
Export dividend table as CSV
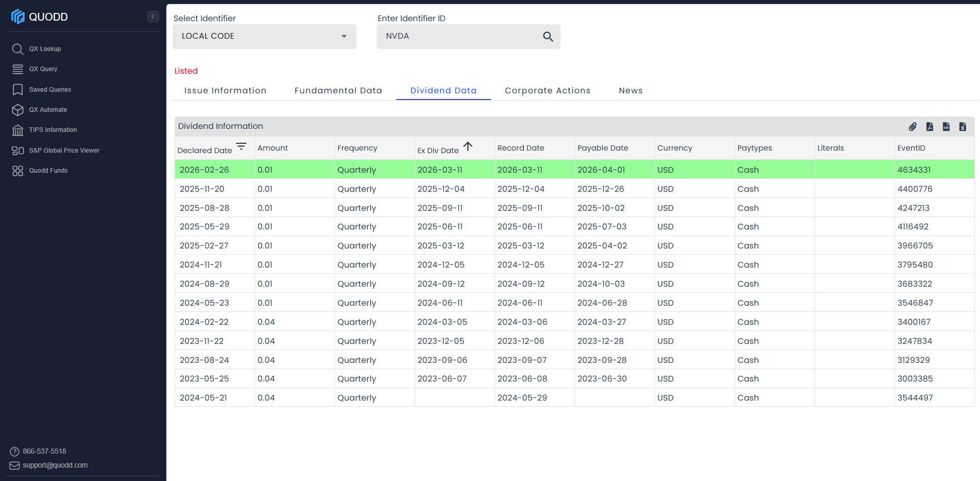tap(946, 127)
